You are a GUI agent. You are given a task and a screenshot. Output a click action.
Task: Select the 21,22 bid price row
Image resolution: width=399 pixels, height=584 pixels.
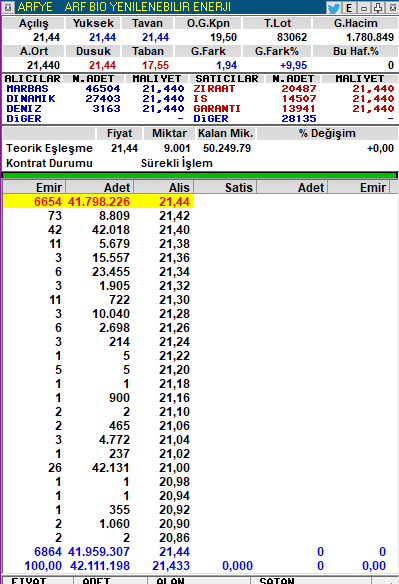pyautogui.click(x=98, y=356)
